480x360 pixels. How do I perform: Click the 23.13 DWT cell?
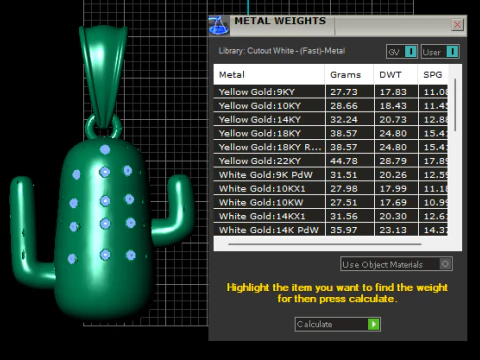coord(396,230)
